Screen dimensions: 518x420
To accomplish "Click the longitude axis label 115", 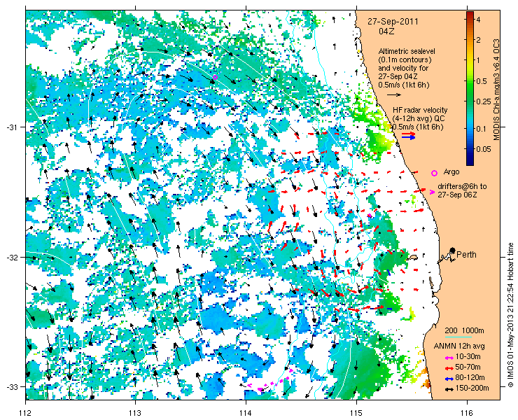I will pos(356,413).
